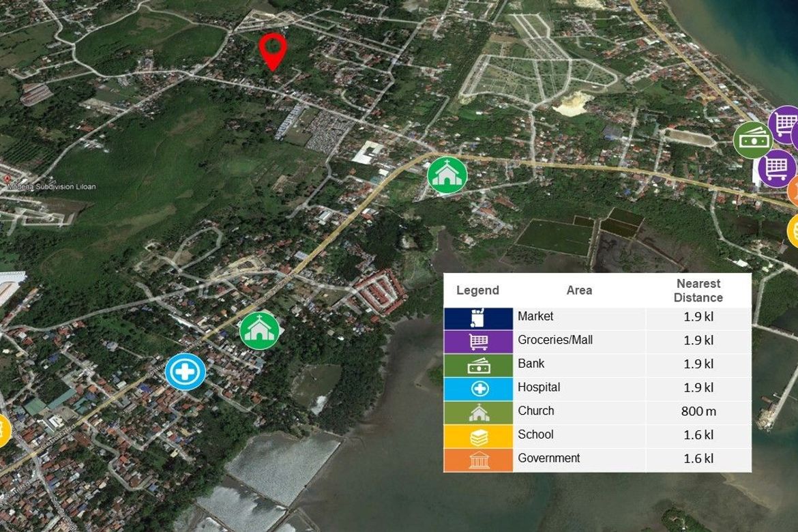Click the Church icon in the legend

tap(478, 413)
